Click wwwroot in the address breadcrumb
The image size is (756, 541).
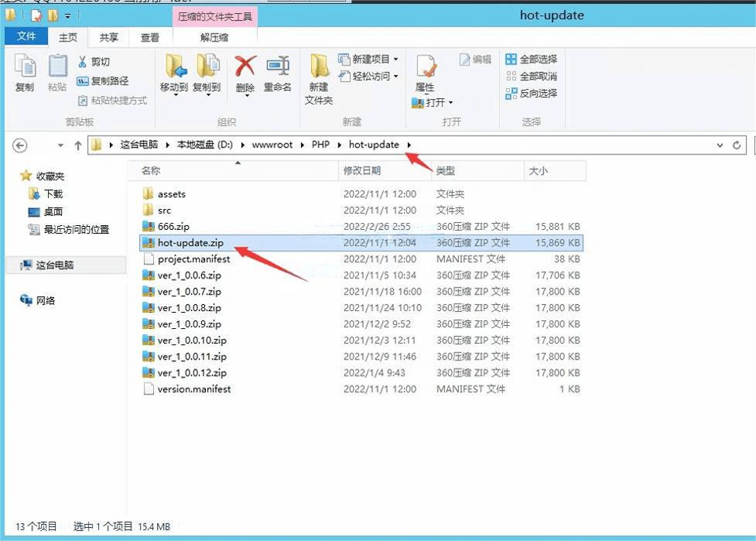(272, 145)
